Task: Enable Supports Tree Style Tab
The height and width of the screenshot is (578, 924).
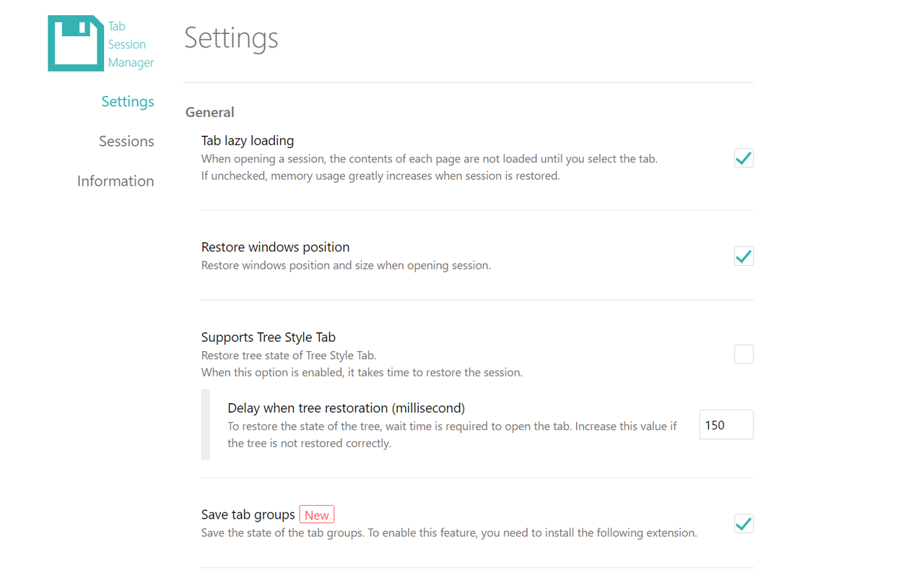Action: [744, 354]
